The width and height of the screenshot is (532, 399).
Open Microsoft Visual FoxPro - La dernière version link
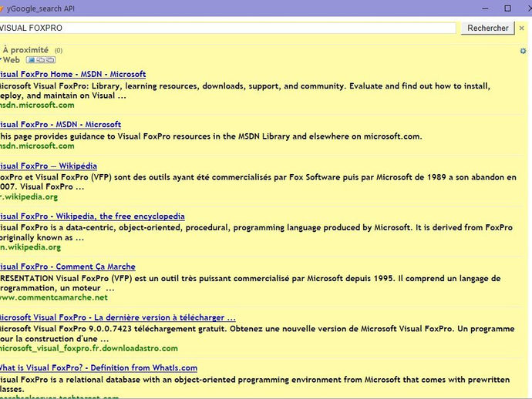(117, 317)
